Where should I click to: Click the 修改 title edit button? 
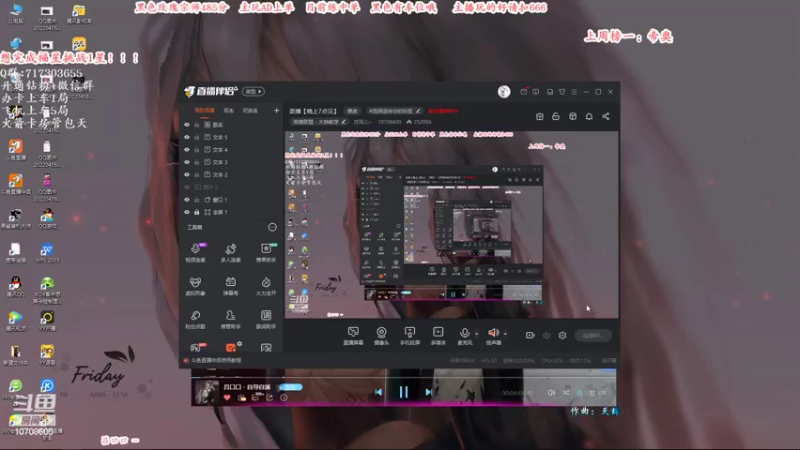(x=353, y=111)
